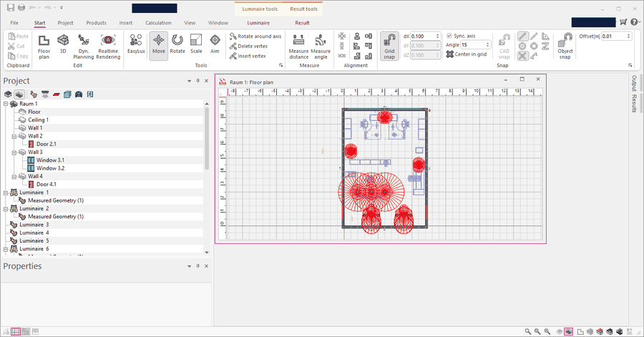Click Delete vertex
Screen dimensions: 644x337
[x=249, y=46]
